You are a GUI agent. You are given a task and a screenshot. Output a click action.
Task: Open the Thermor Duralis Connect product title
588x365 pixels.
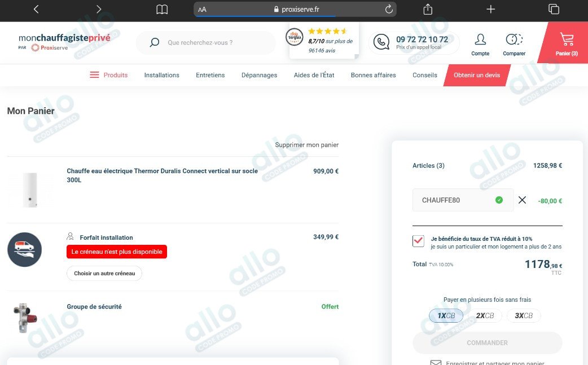pos(162,175)
